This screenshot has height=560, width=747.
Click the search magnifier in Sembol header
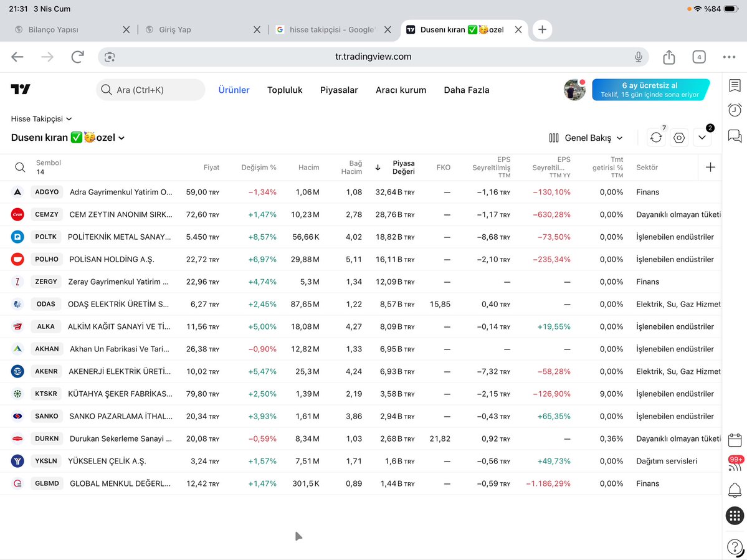click(20, 167)
